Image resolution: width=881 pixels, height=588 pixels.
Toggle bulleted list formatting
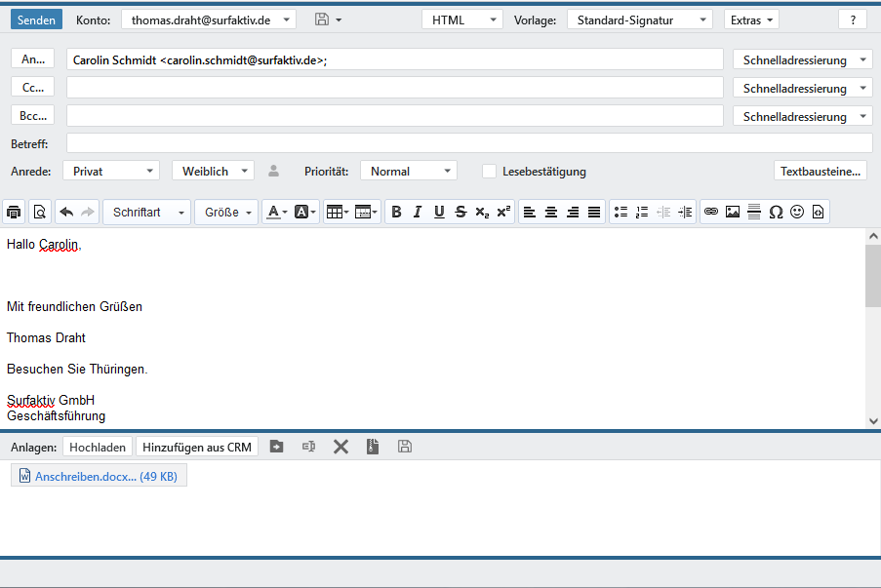pos(621,212)
